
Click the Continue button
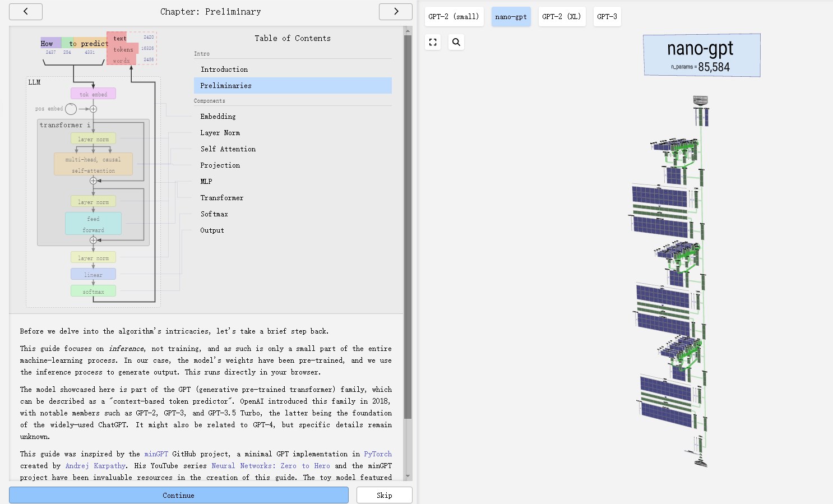[179, 495]
